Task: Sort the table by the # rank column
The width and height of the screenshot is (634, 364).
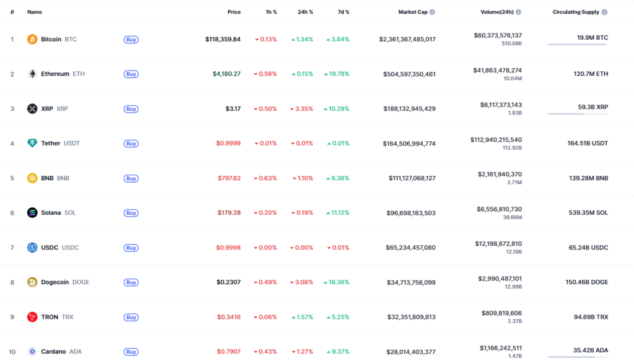Action: [x=12, y=12]
